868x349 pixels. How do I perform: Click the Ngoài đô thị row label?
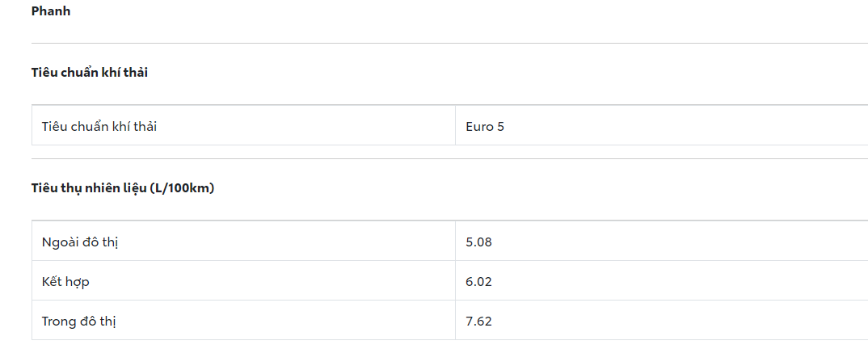pyautogui.click(x=80, y=242)
